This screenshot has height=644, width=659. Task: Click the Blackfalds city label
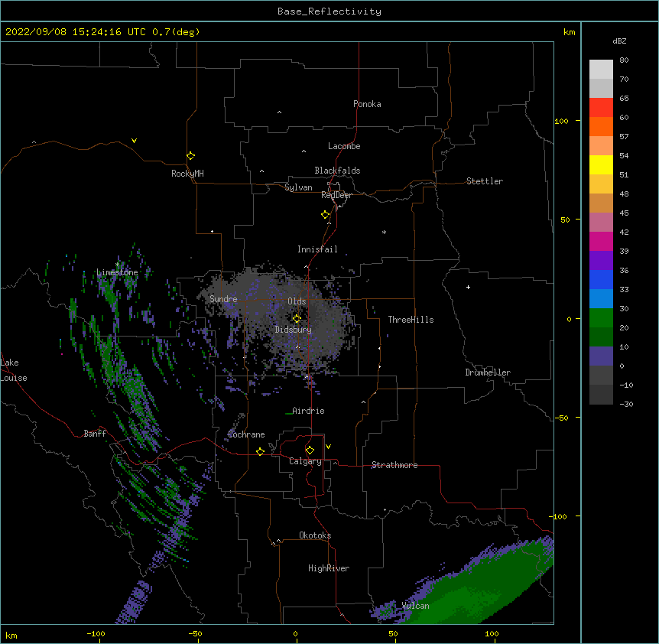coord(337,171)
